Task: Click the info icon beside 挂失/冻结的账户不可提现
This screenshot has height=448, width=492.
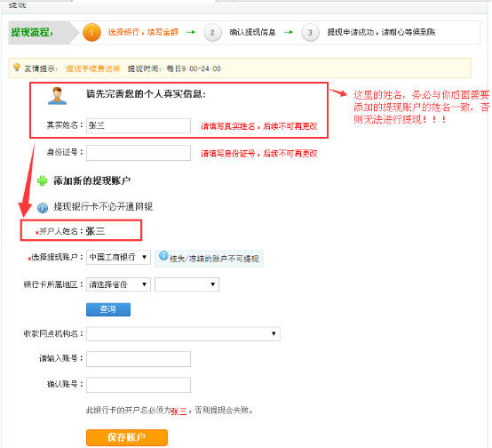Action: click(163, 256)
